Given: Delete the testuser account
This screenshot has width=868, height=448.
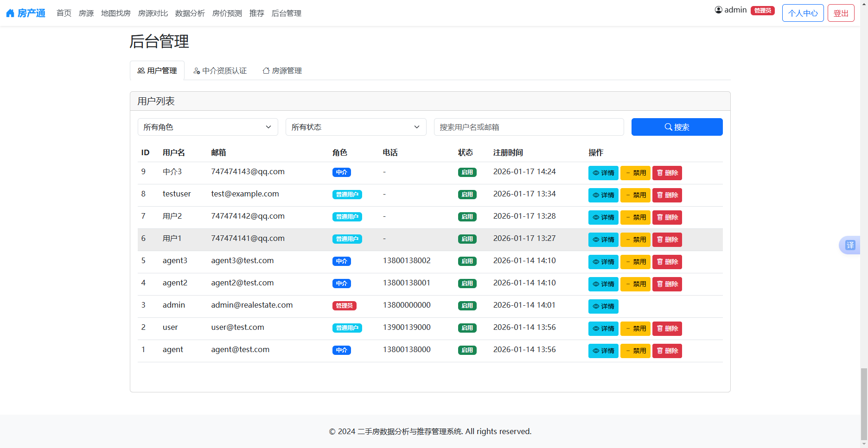Looking at the screenshot, I should click(x=667, y=195).
